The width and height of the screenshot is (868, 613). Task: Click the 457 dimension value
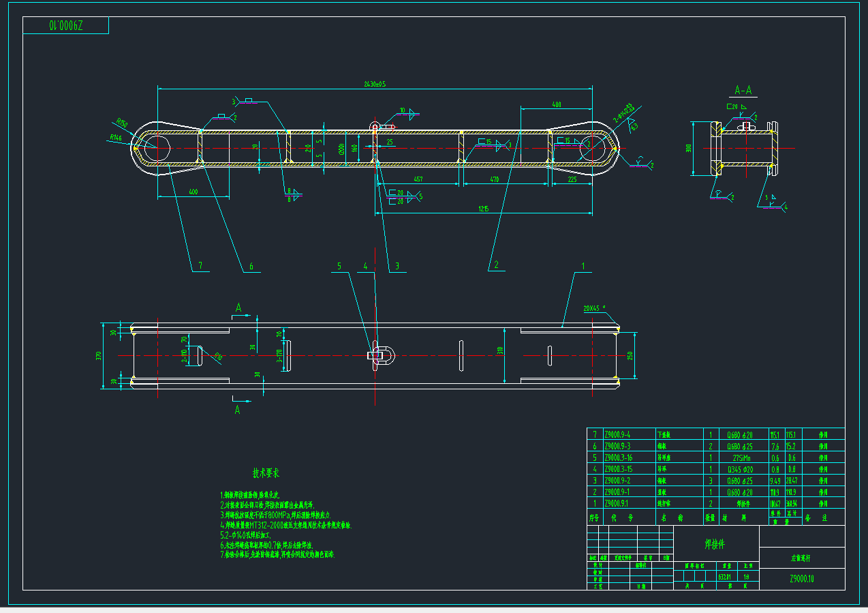pos(418,179)
